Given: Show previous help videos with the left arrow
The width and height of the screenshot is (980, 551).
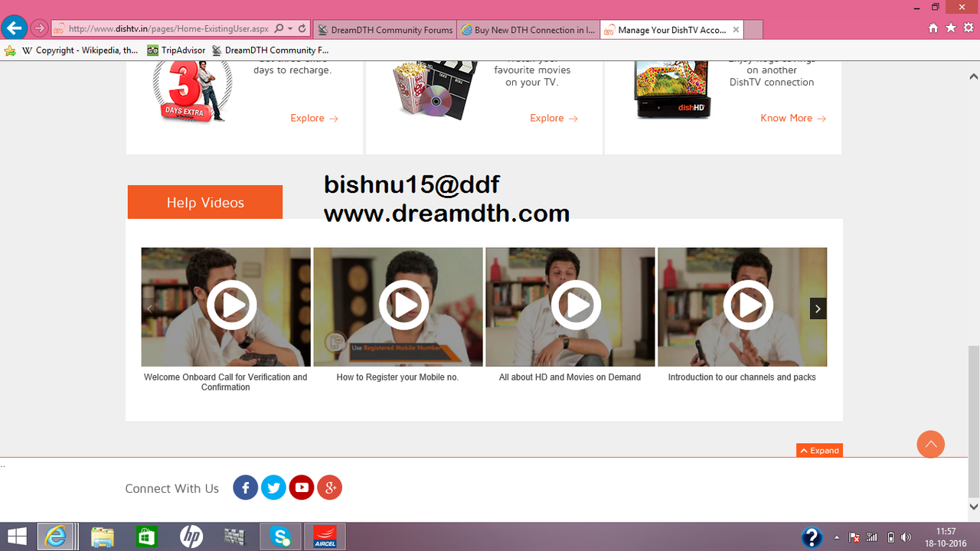Looking at the screenshot, I should pyautogui.click(x=149, y=308).
